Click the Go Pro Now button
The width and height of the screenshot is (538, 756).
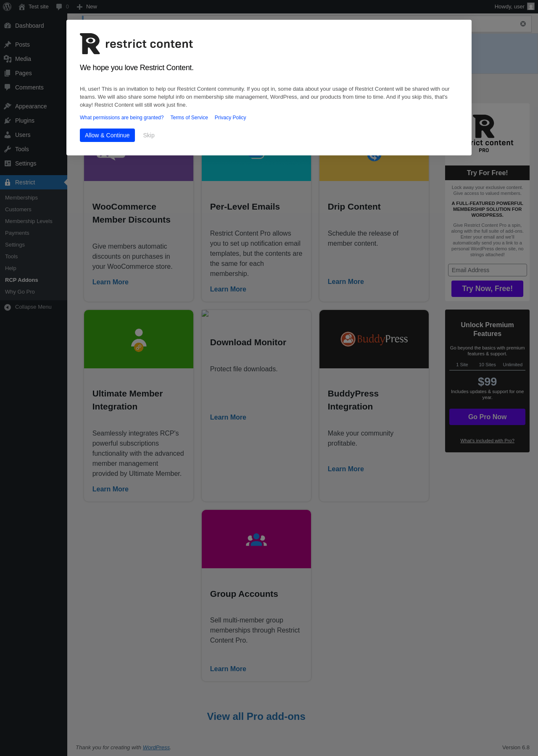(487, 417)
